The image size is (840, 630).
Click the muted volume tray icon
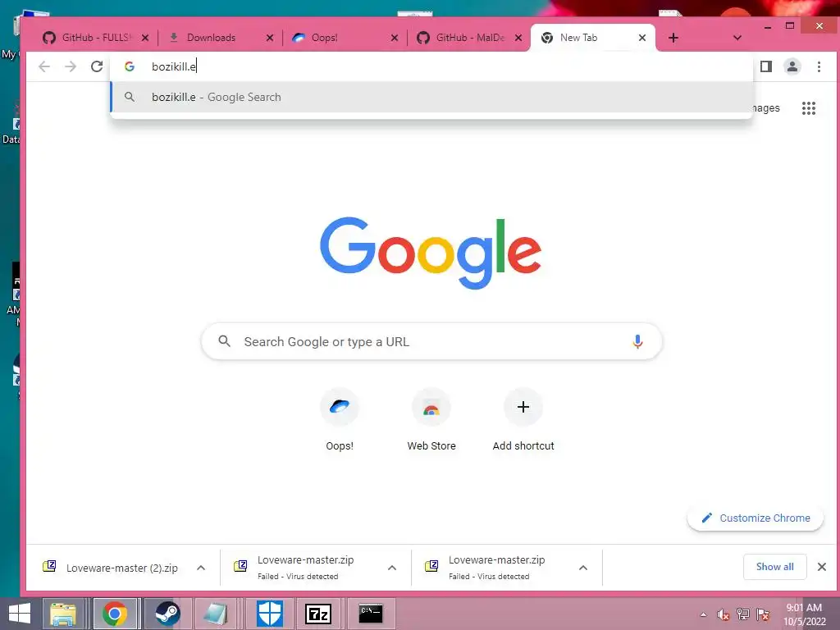(724, 614)
